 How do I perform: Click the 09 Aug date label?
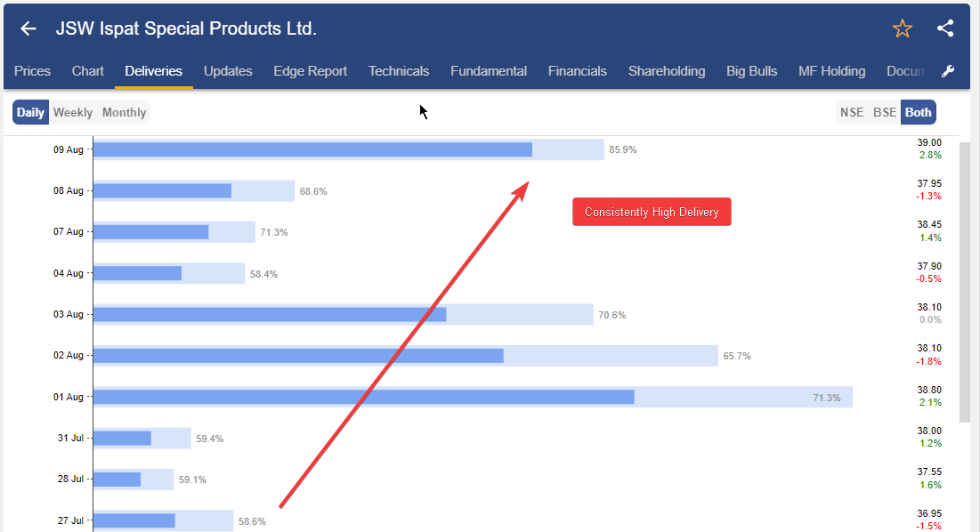69,149
